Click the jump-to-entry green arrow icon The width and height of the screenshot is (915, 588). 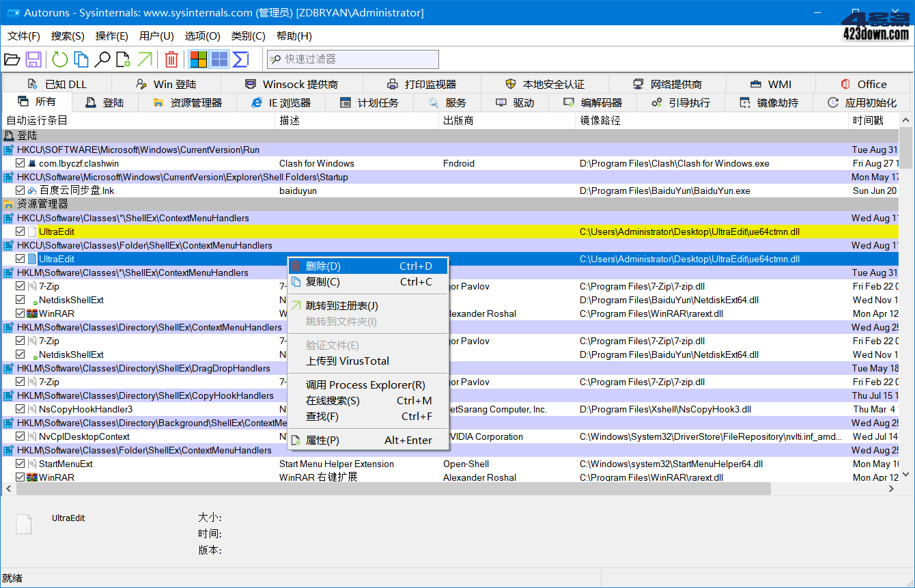[x=145, y=59]
